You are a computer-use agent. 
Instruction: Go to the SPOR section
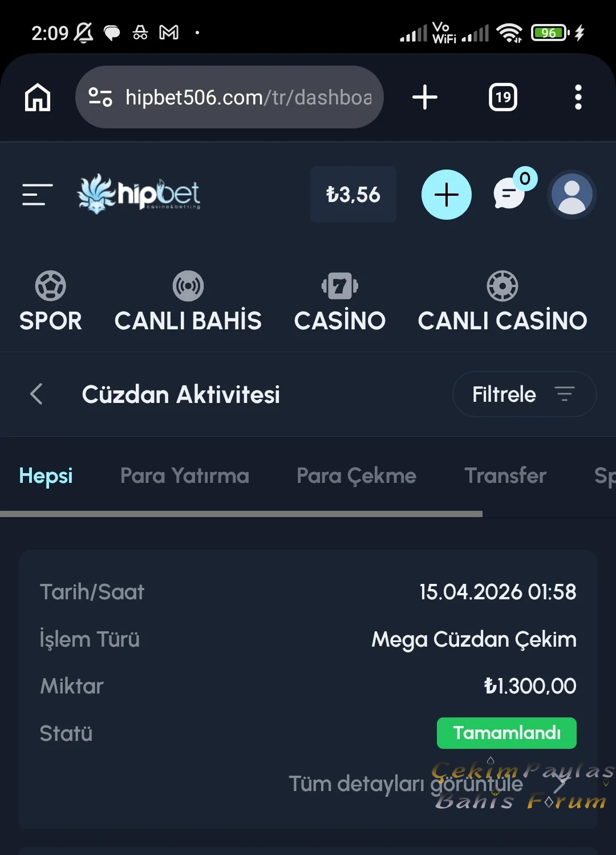[x=50, y=303]
